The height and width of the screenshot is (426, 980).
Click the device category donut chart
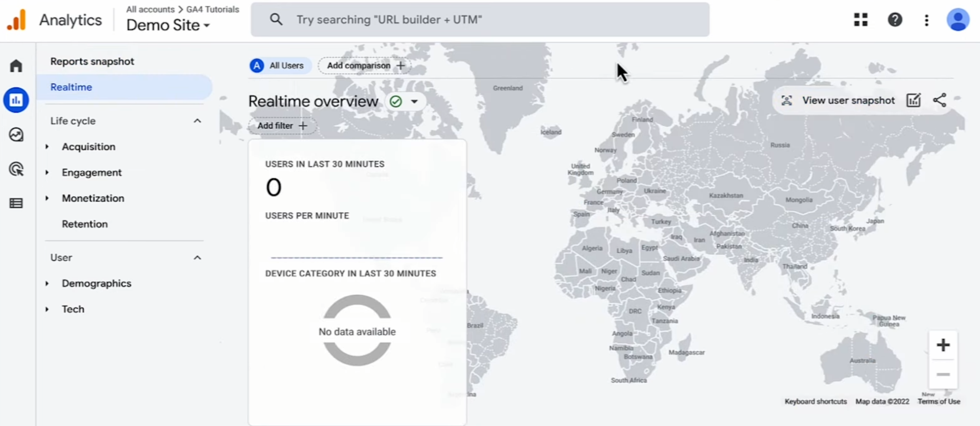coord(357,330)
